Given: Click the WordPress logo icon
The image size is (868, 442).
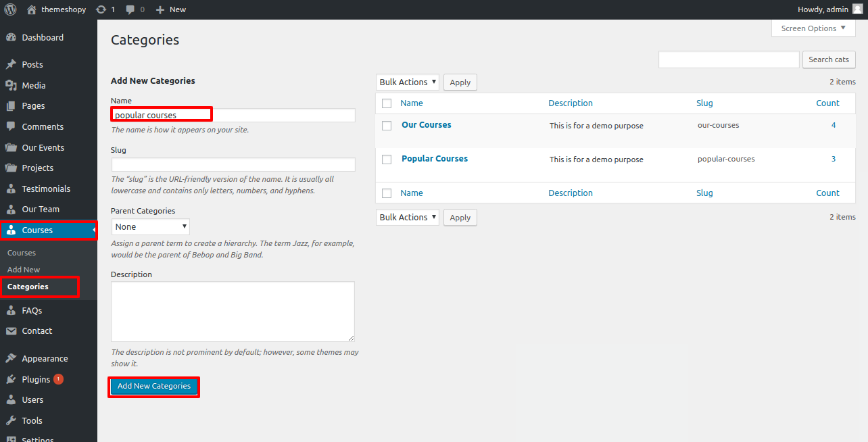Looking at the screenshot, I should [10, 9].
